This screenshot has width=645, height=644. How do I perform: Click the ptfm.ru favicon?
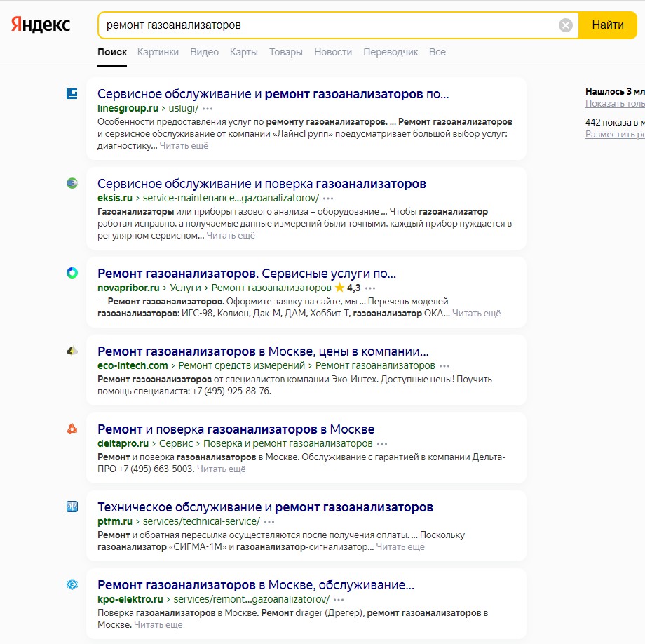click(x=72, y=507)
